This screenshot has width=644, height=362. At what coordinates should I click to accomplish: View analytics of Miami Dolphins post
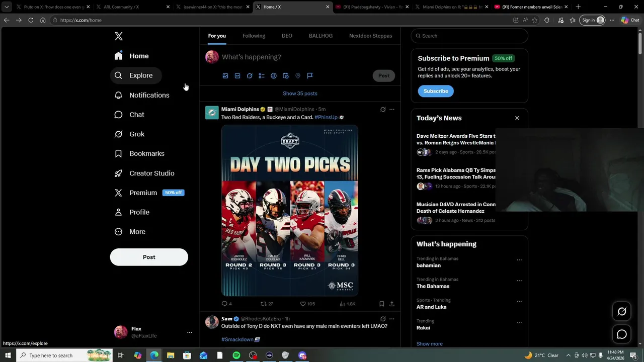point(348,304)
